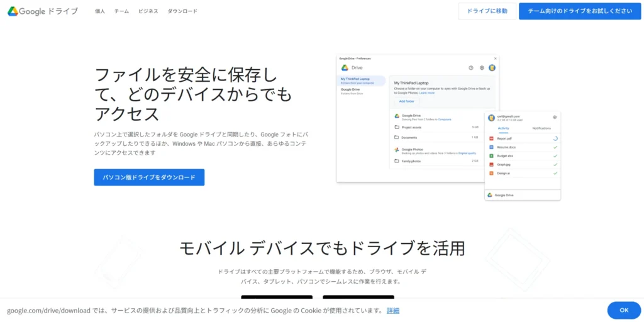Switch to the Activity tab

[504, 128]
